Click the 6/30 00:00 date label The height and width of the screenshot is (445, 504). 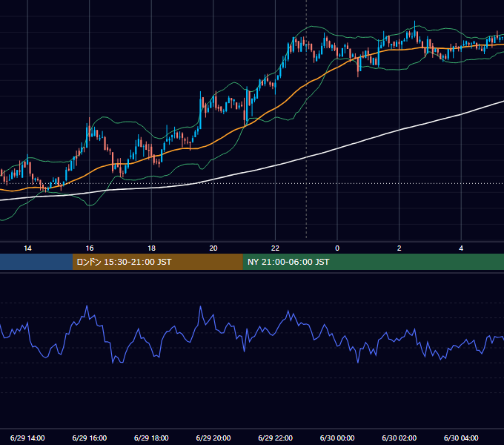pyautogui.click(x=337, y=438)
